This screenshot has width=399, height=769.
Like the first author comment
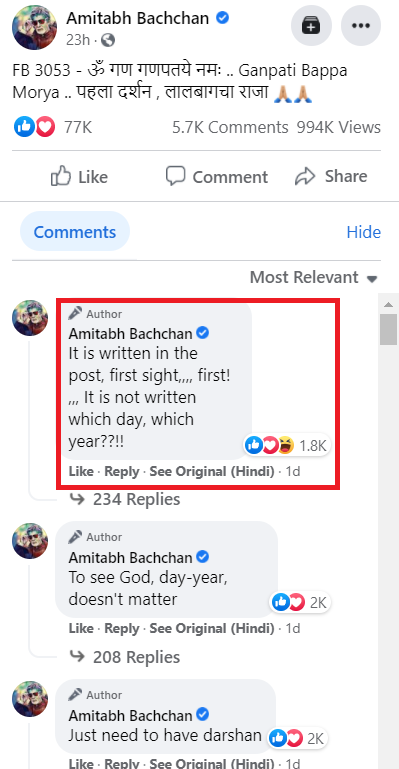tap(81, 472)
